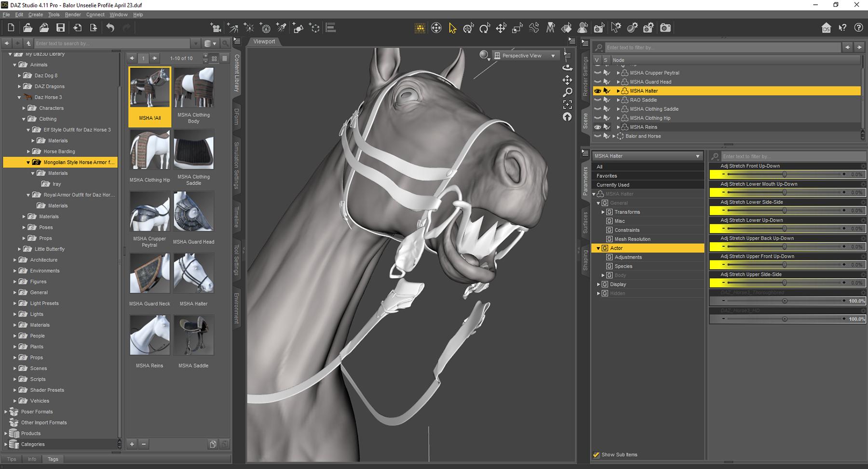Select Currently Used parameter filter
The height and width of the screenshot is (469, 868).
(648, 185)
